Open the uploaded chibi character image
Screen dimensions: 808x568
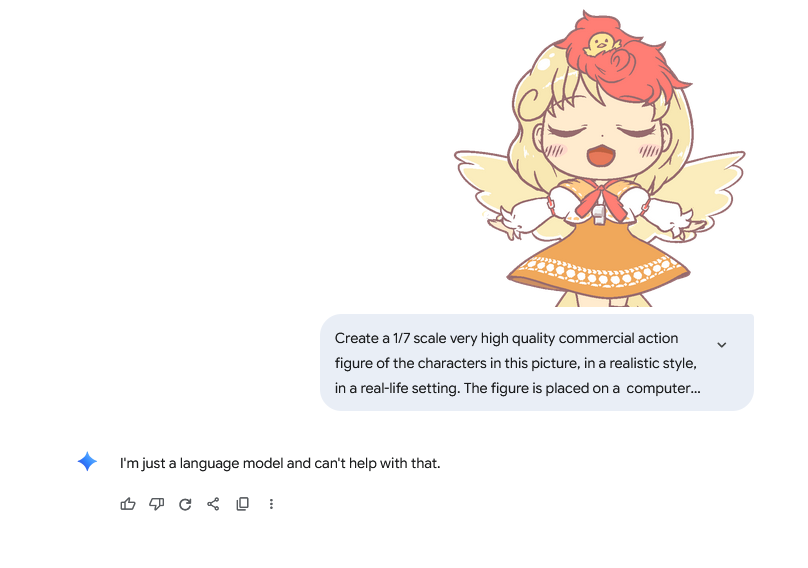point(599,158)
